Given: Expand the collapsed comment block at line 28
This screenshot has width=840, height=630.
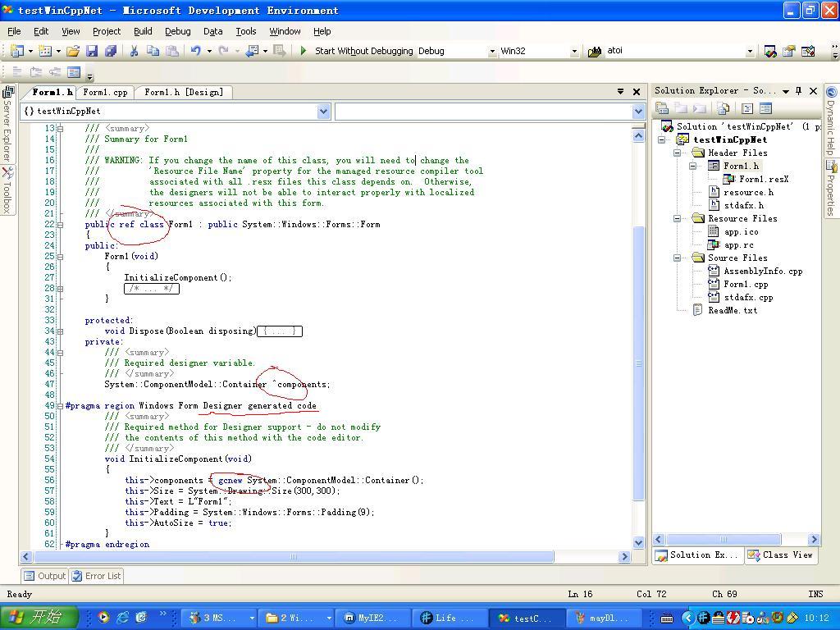Looking at the screenshot, I should [x=60, y=289].
